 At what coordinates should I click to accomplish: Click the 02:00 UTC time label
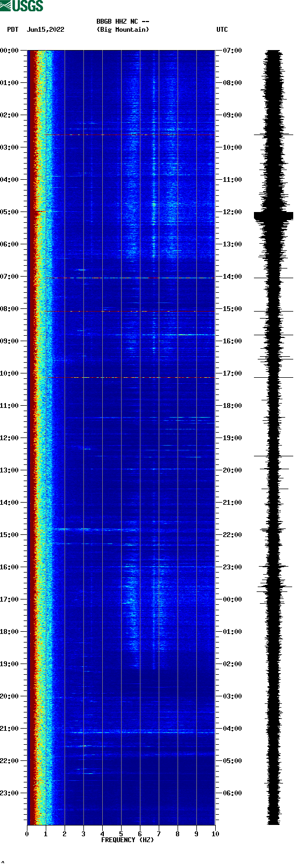(x=232, y=664)
